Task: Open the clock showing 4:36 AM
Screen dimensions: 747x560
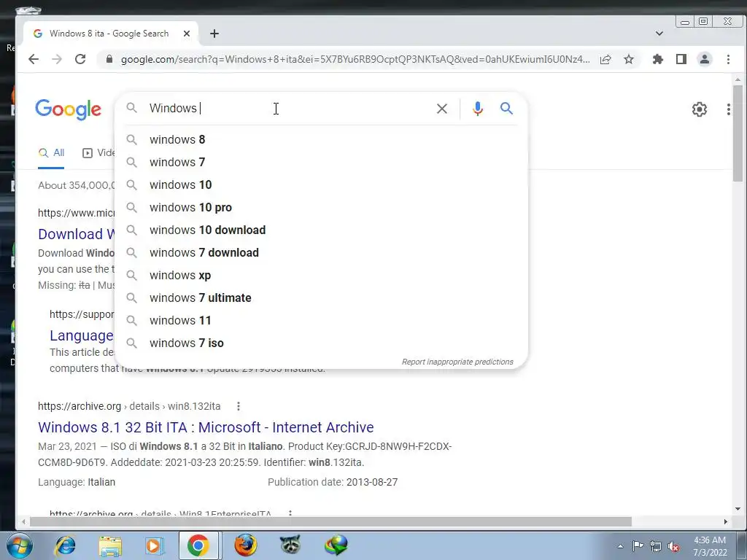Action: click(710, 546)
